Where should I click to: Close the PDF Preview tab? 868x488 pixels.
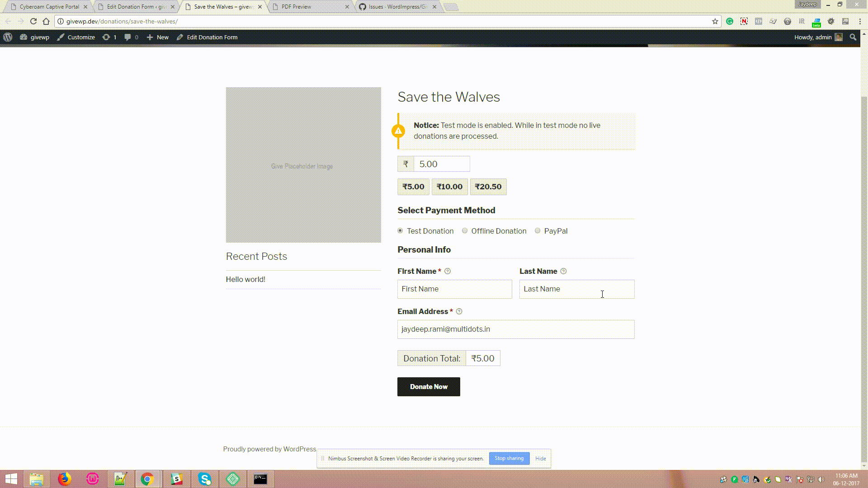coord(347,7)
